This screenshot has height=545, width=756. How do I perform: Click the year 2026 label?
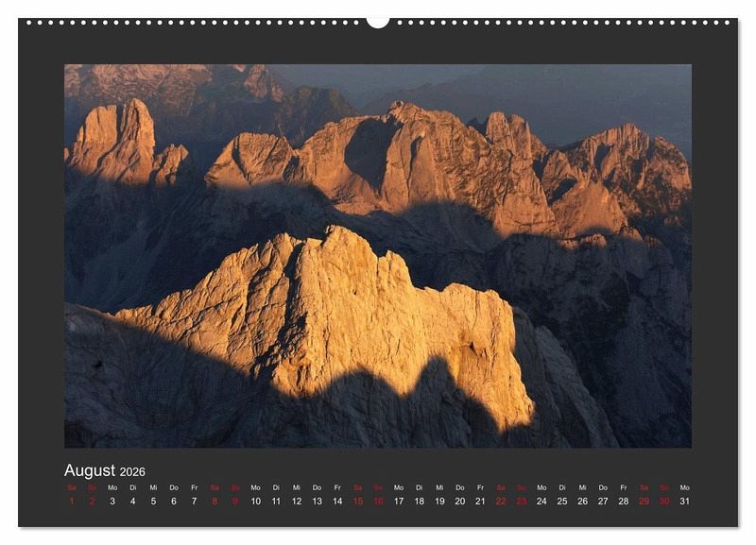tap(132, 472)
